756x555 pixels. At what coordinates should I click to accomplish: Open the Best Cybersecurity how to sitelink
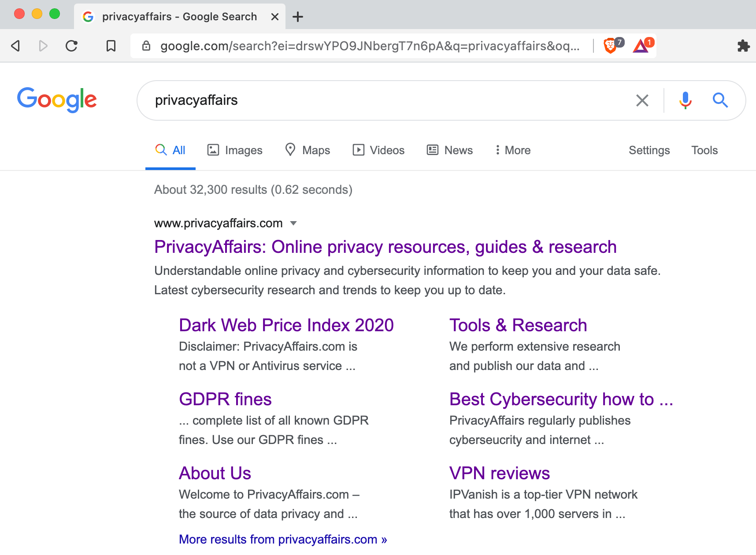(561, 400)
